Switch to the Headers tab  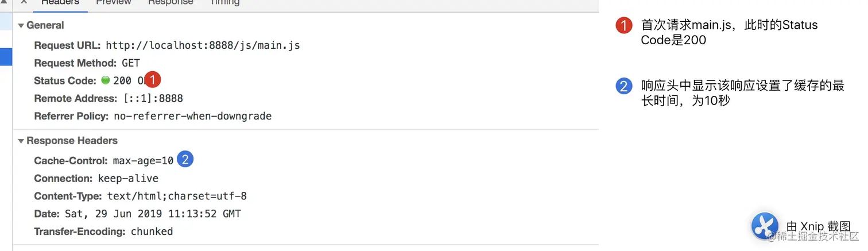pos(60,2)
